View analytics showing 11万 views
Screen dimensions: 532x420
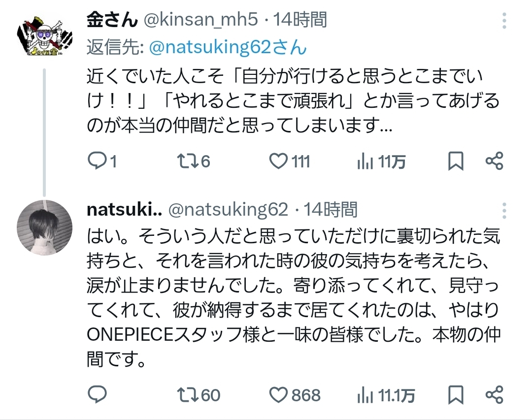365,161
